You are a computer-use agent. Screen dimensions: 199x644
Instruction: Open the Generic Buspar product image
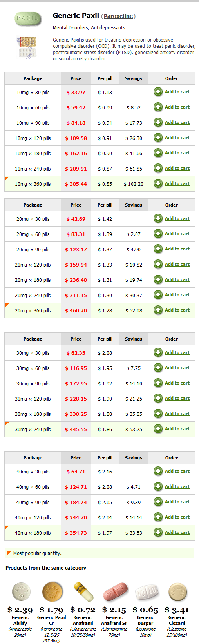tap(146, 592)
